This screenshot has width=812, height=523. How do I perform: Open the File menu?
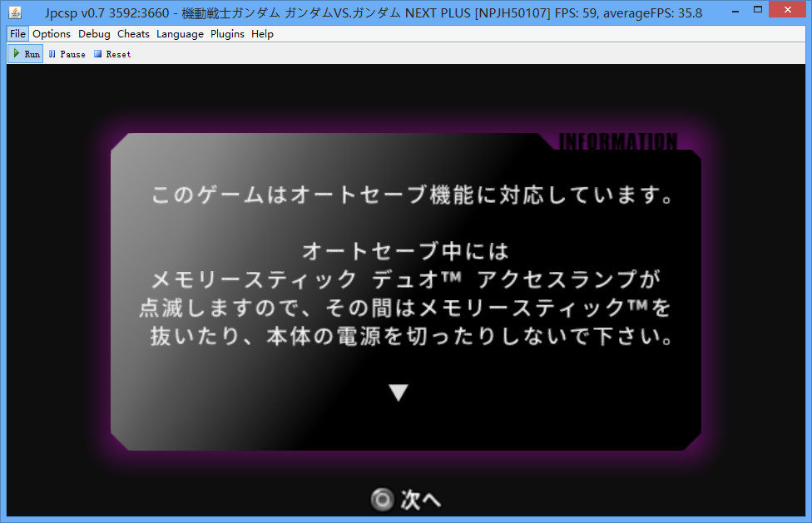[x=17, y=34]
